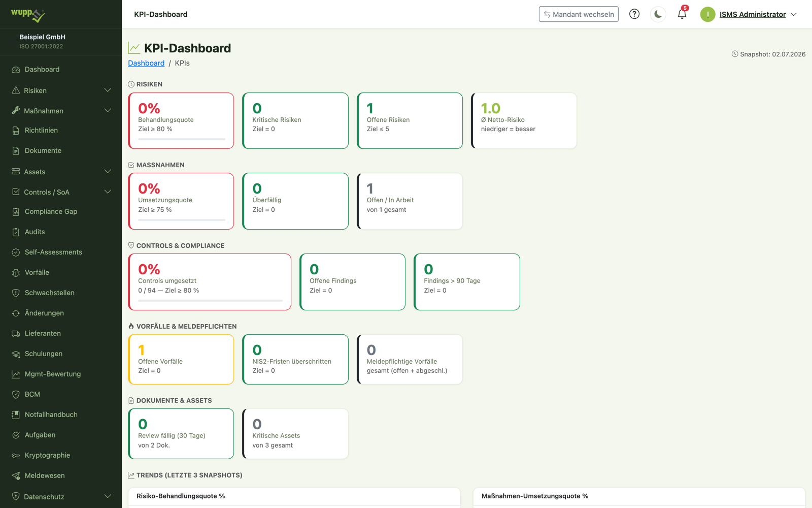The image size is (812, 508).
Task: Click the Änderungen cycle icon
Action: (16, 313)
